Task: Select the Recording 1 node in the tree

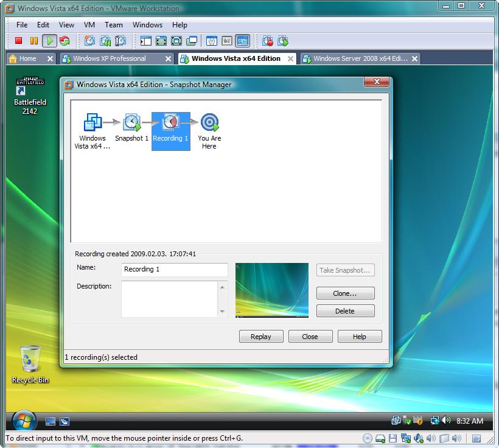Action: [171, 131]
